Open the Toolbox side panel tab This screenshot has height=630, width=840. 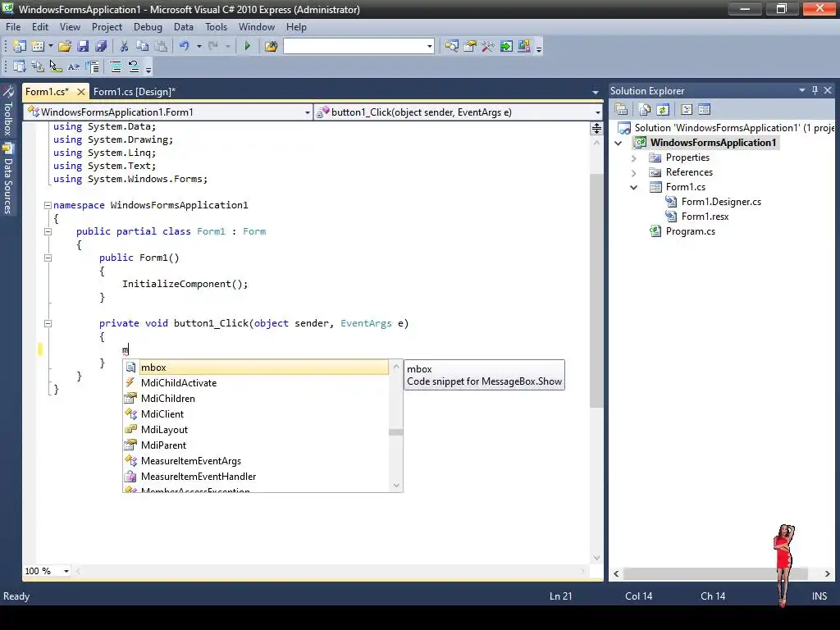click(8, 112)
